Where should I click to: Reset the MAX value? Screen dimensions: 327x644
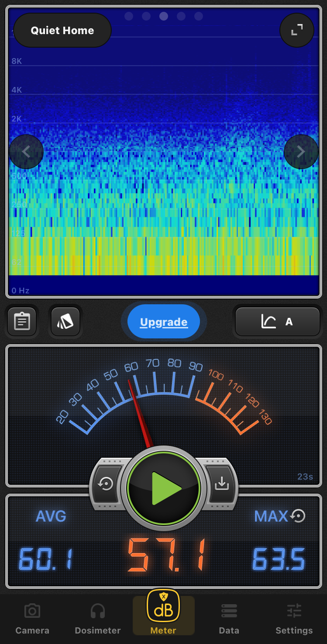(x=298, y=516)
